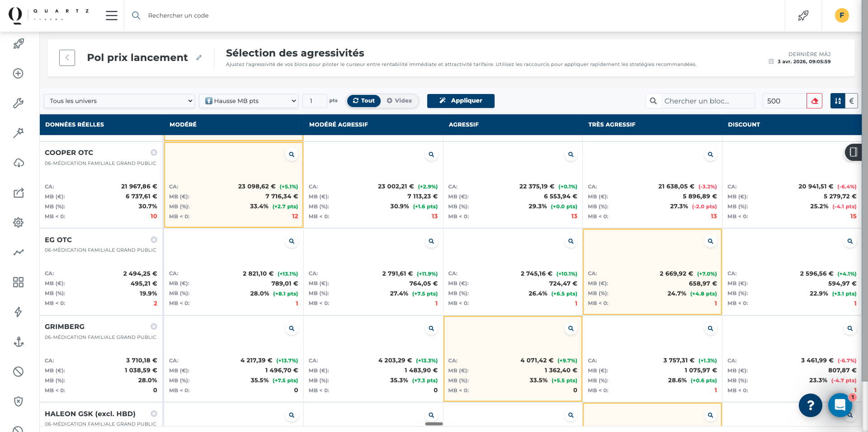Select the Tout filter toggle
The image size is (868, 432).
tap(364, 101)
